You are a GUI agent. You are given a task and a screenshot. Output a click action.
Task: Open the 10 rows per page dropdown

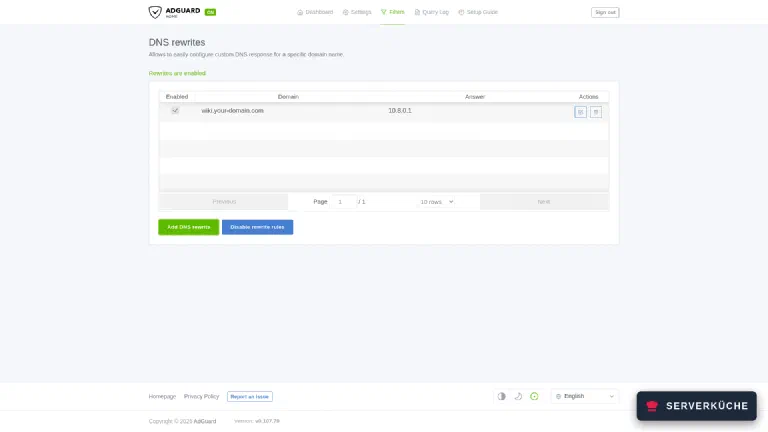click(x=436, y=202)
